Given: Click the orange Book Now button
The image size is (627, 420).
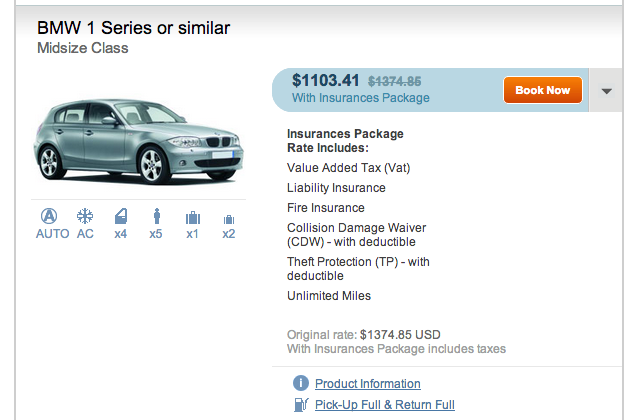Looking at the screenshot, I should pos(543,90).
